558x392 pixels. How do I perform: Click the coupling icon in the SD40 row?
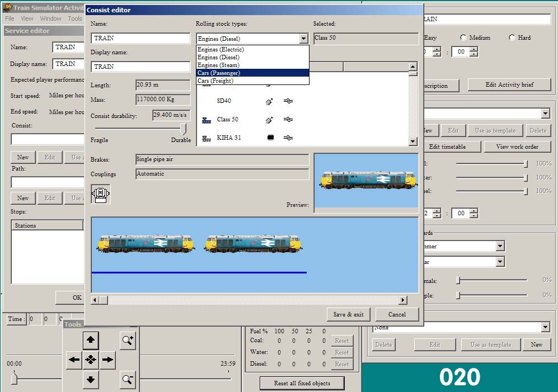[288, 101]
